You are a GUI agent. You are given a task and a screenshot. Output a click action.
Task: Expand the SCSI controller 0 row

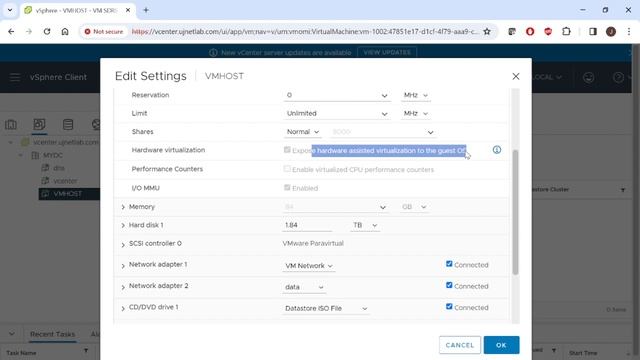pos(123,244)
